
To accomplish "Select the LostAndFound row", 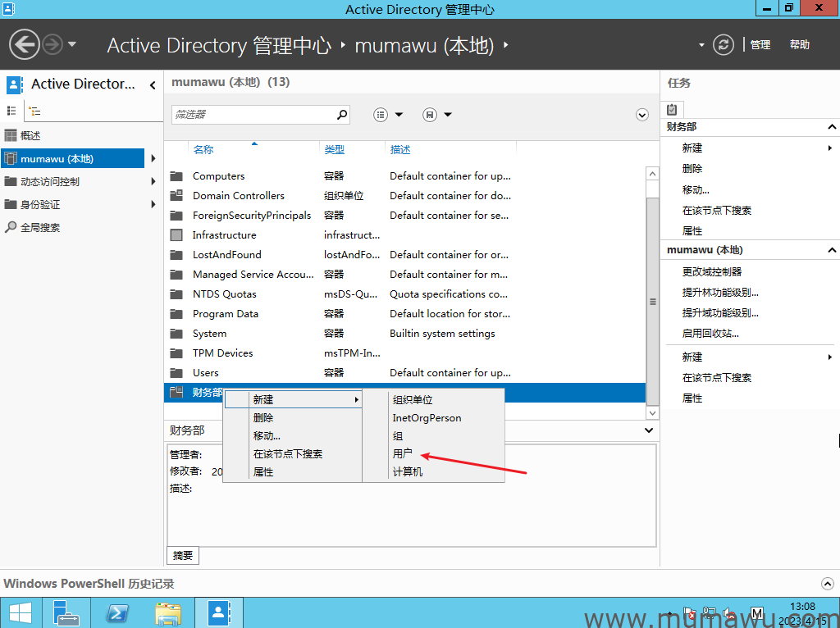I will tap(404, 255).
